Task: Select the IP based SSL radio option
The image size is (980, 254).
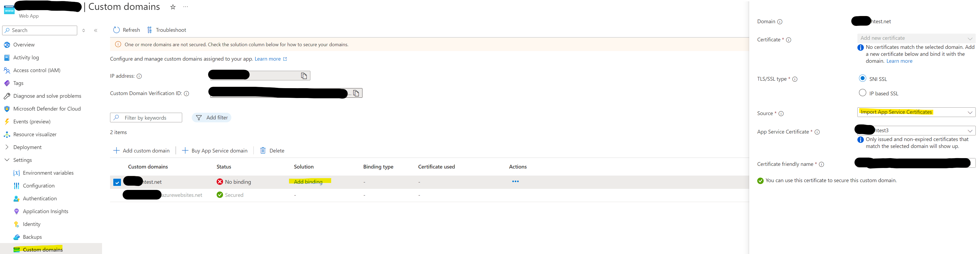Action: tap(862, 93)
